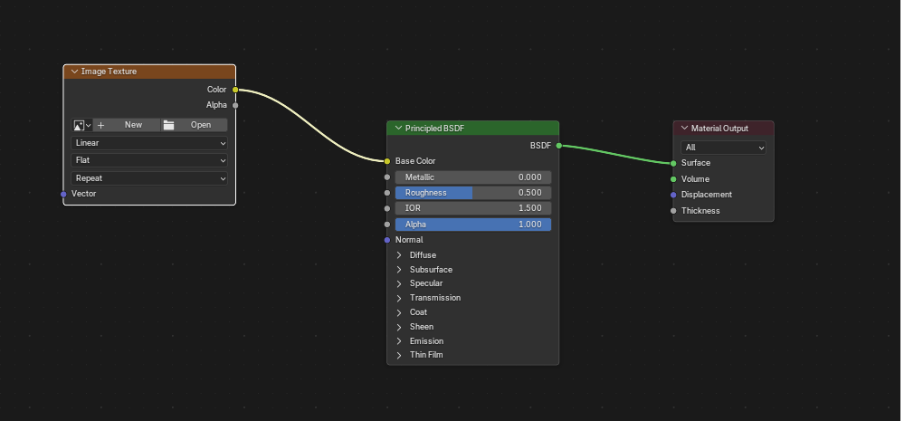Click the Volume input socket
This screenshot has height=421, width=901.
(673, 179)
